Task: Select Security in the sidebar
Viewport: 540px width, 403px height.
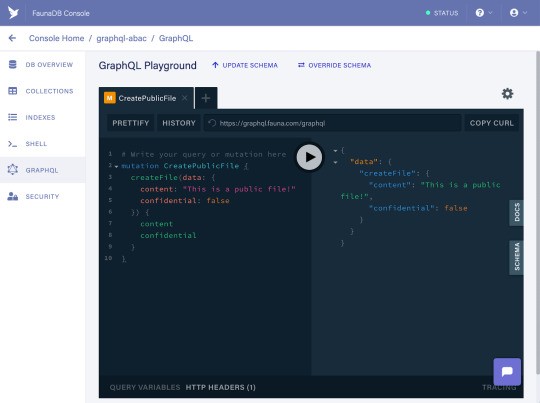Action: click(43, 196)
